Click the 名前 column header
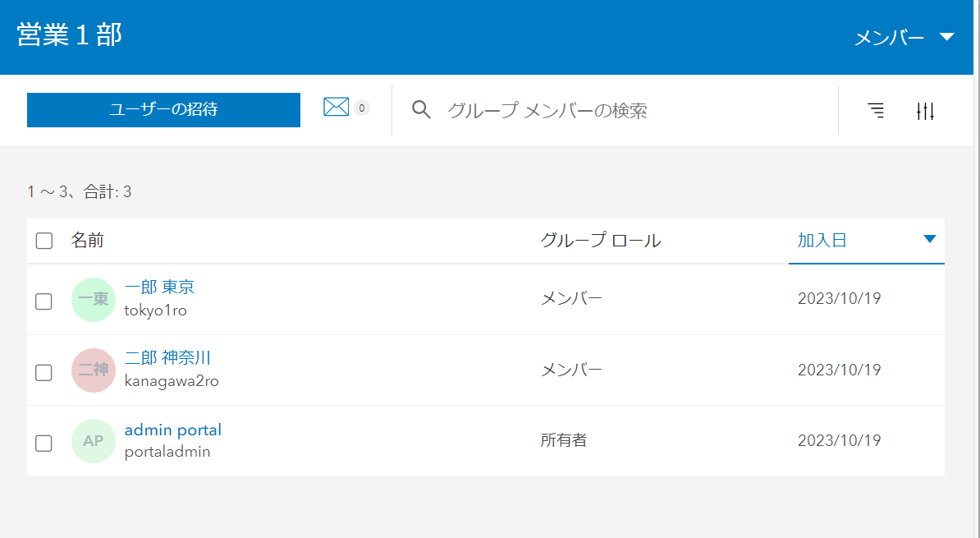The image size is (980, 538). point(88,240)
